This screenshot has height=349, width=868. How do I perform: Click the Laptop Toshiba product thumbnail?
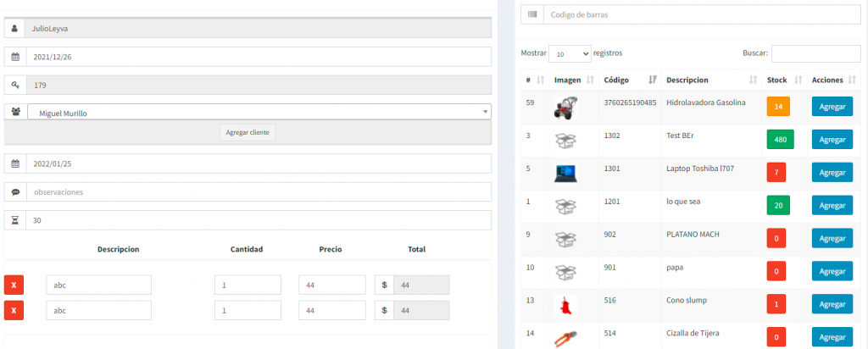(x=565, y=173)
